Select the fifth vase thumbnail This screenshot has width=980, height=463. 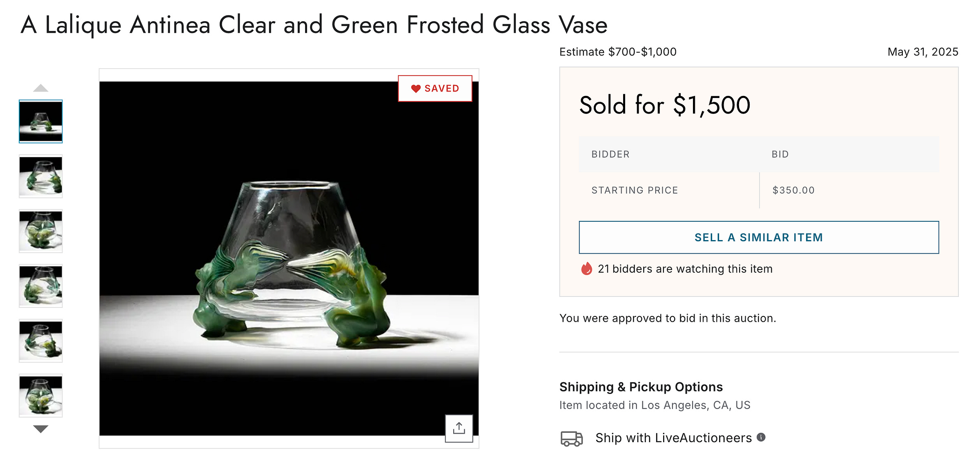[41, 341]
